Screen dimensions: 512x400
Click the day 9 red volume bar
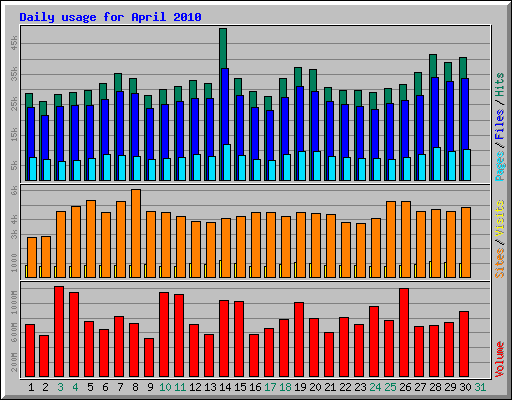(149, 358)
